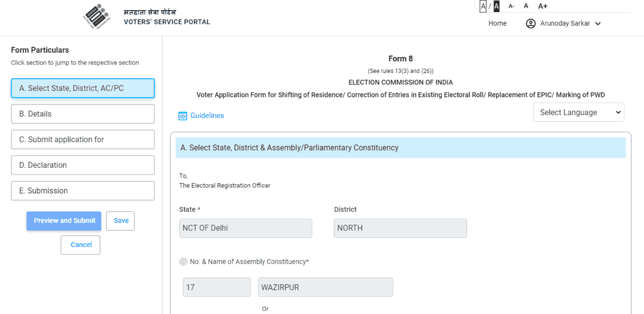Click the Voters' Service Portal logo
This screenshot has width=644, height=314.
[98, 17]
